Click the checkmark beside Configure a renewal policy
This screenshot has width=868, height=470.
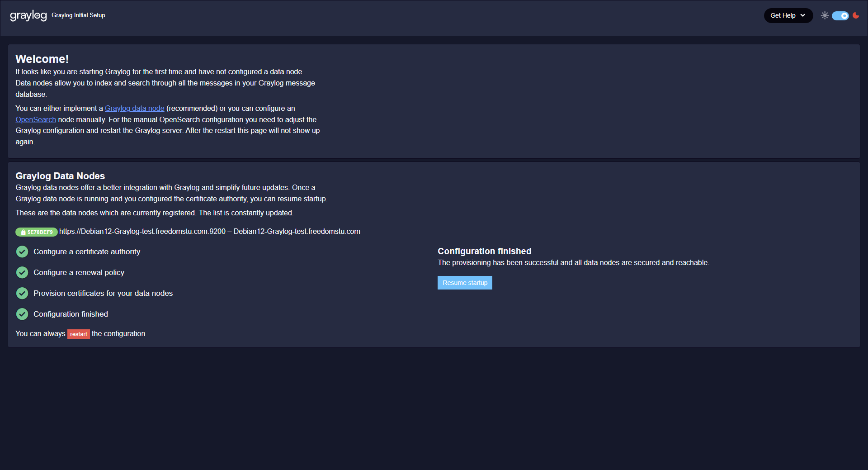22,273
